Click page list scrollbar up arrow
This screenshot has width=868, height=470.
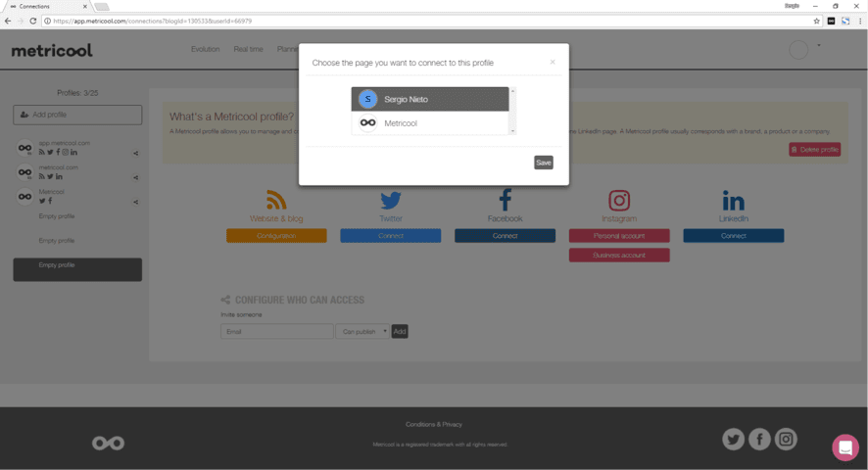click(512, 91)
